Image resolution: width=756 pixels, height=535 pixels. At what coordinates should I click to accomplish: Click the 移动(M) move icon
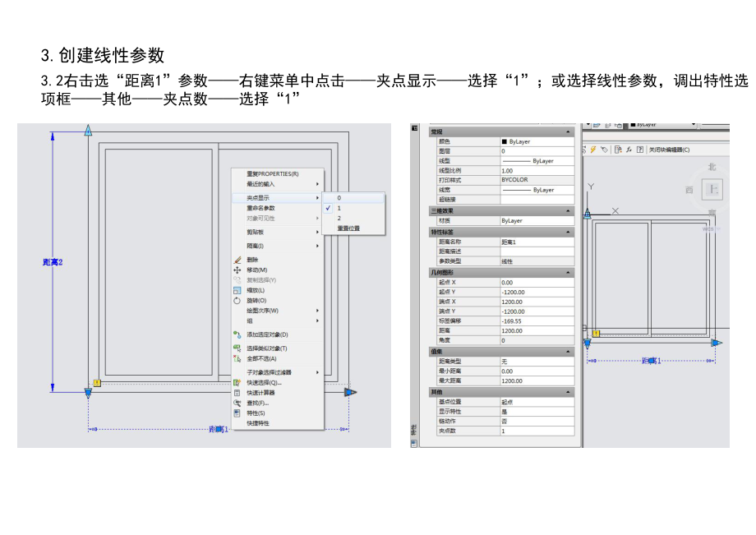click(x=237, y=270)
